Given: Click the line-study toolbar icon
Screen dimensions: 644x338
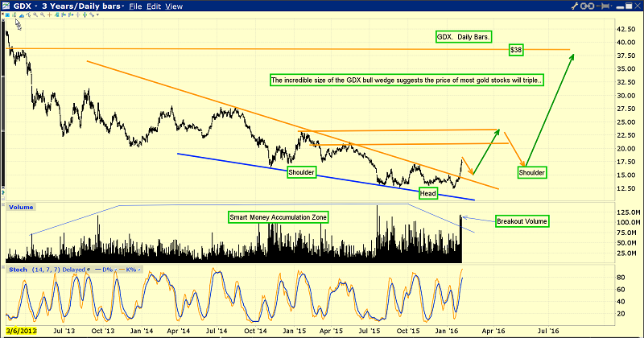Looking at the screenshot, I should (x=28, y=15).
